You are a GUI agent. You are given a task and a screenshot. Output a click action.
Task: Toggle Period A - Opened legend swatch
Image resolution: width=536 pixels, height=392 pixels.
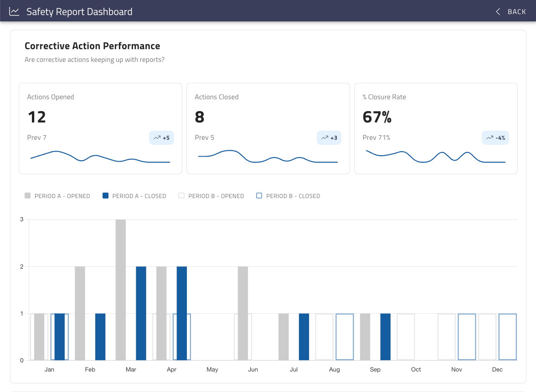click(28, 196)
